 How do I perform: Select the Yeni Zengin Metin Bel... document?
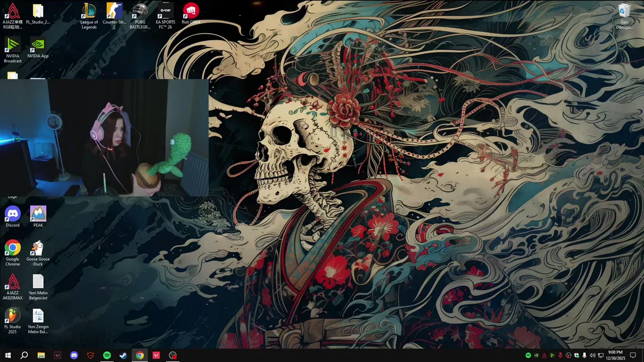(x=38, y=321)
